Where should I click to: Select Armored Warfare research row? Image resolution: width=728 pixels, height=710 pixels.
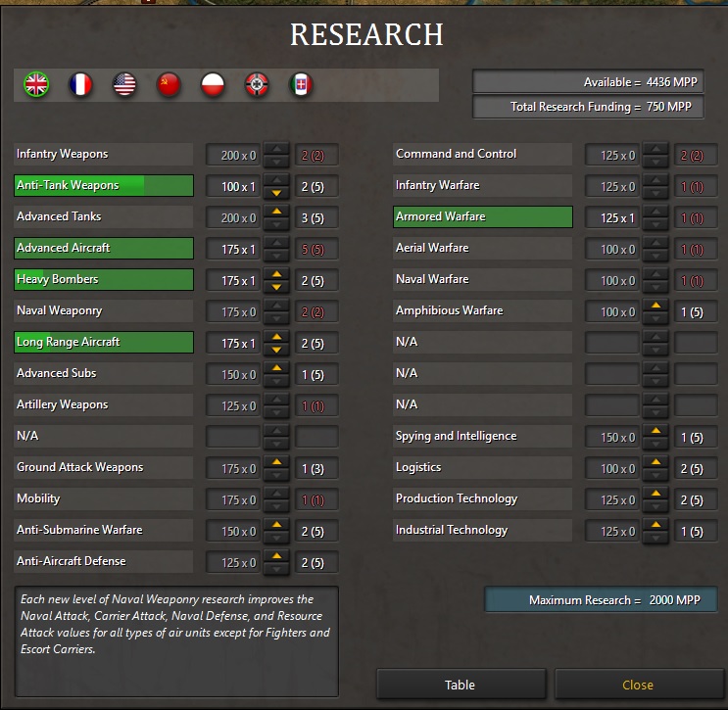[482, 216]
